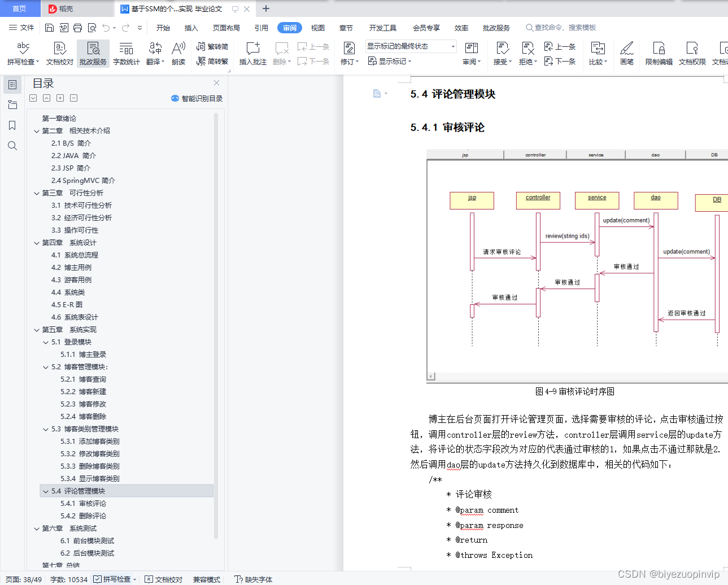
Task: Jump to 6.2 后台模块测试 in outline
Action: [x=87, y=553]
